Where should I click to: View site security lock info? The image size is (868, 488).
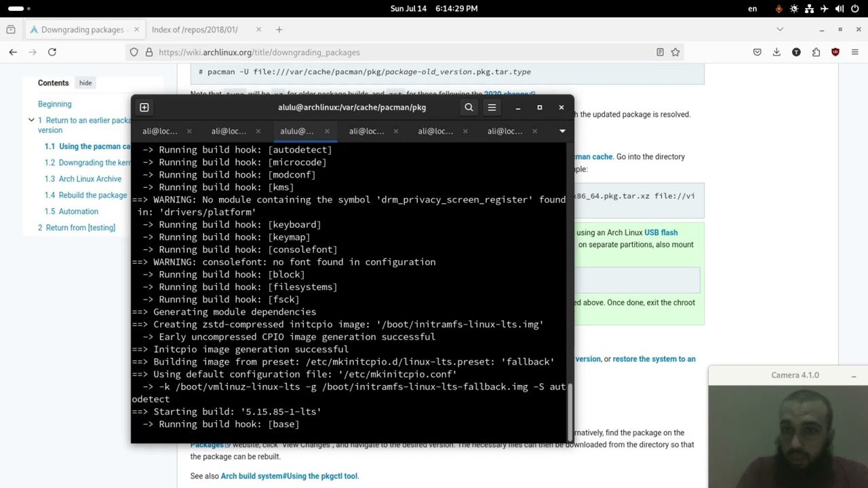tap(149, 52)
